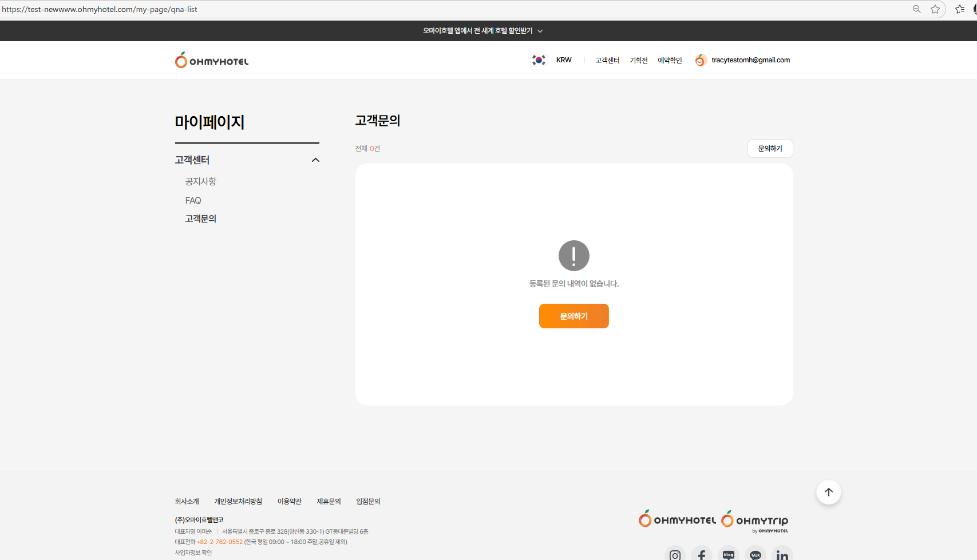Open 고객센터 in the top navigation
This screenshot has width=977, height=560.
[607, 60]
